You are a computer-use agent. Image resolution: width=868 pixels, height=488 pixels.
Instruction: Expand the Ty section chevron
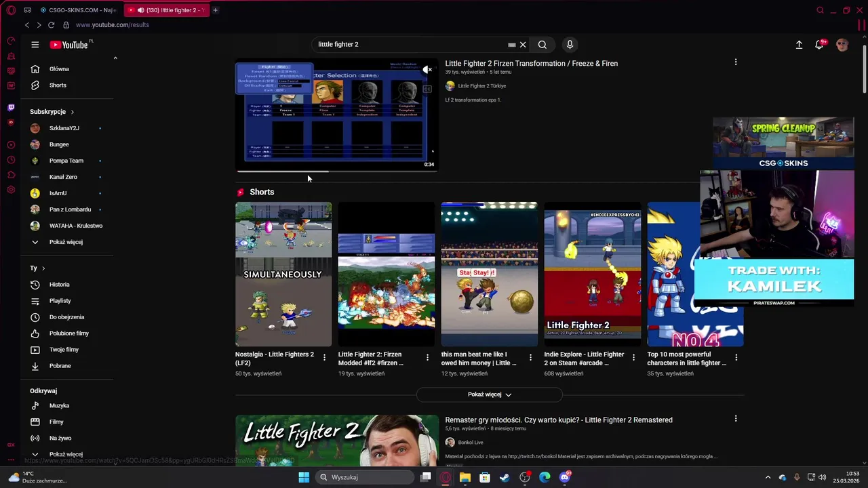43,268
